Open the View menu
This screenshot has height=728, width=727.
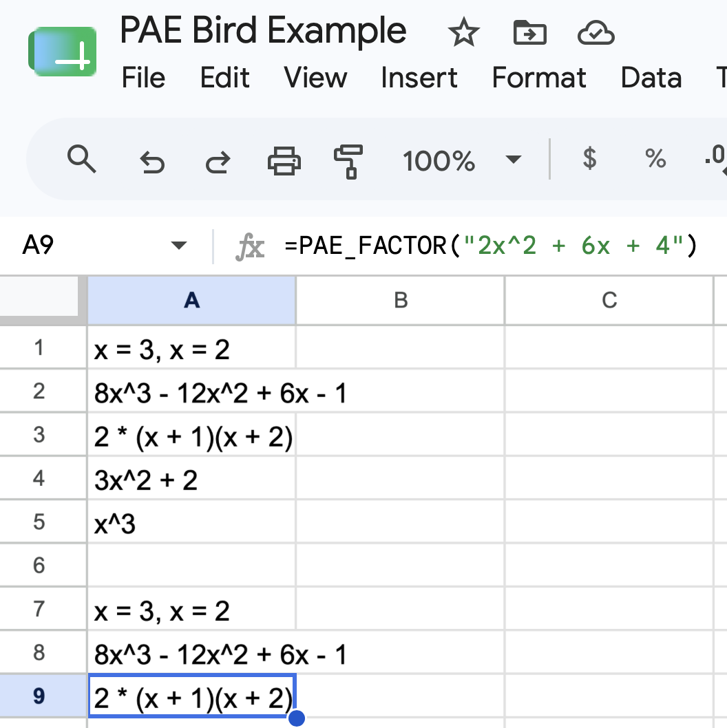click(315, 78)
